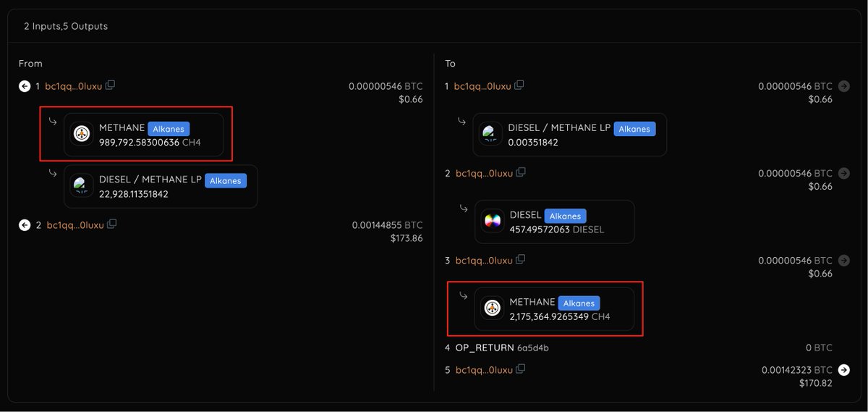The height and width of the screenshot is (412, 868).
Task: Click the 'From' section heading
Action: pyautogui.click(x=30, y=64)
